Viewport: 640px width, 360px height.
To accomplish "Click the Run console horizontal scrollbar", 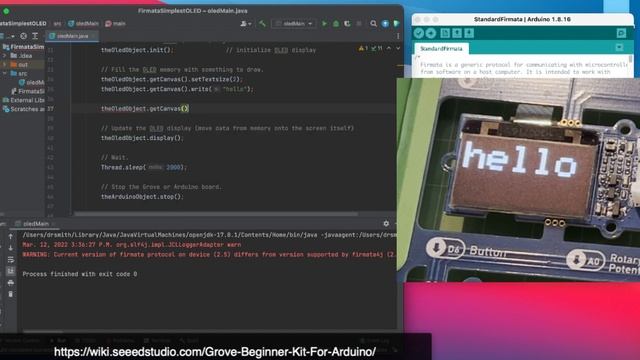I will point(43,331).
